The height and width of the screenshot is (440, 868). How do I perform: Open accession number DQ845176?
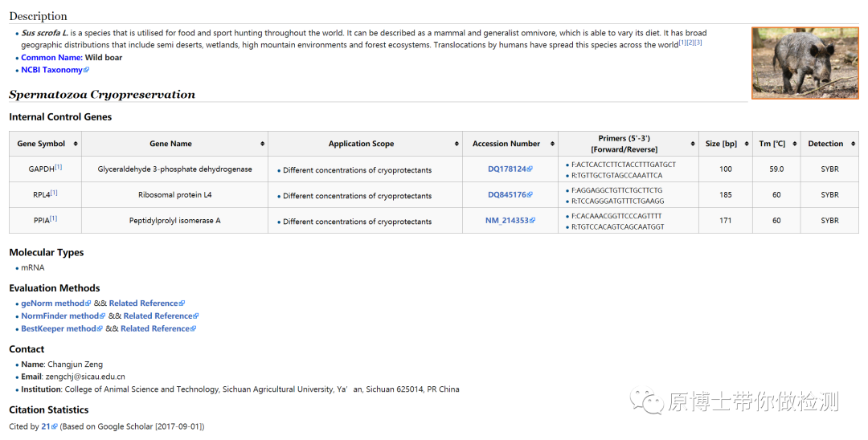click(507, 195)
